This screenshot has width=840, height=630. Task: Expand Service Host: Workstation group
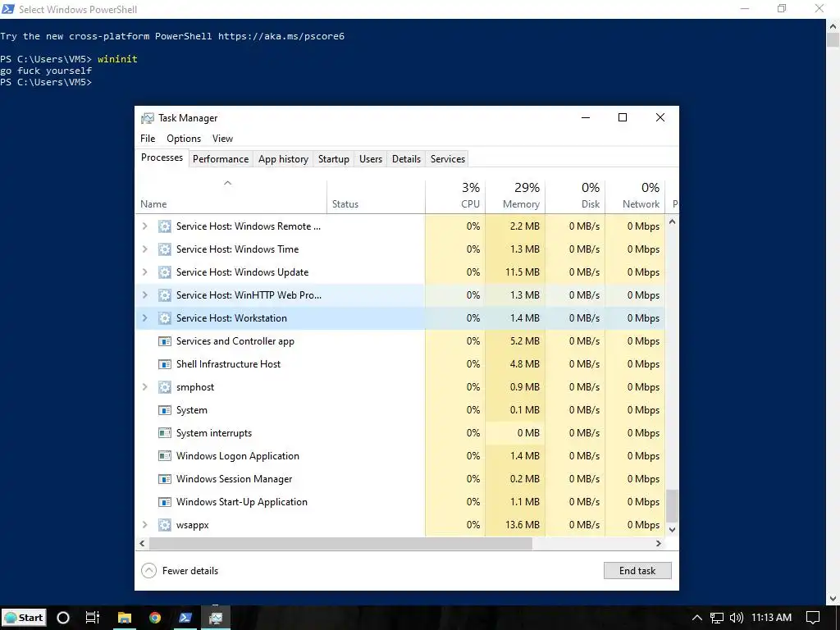point(144,318)
